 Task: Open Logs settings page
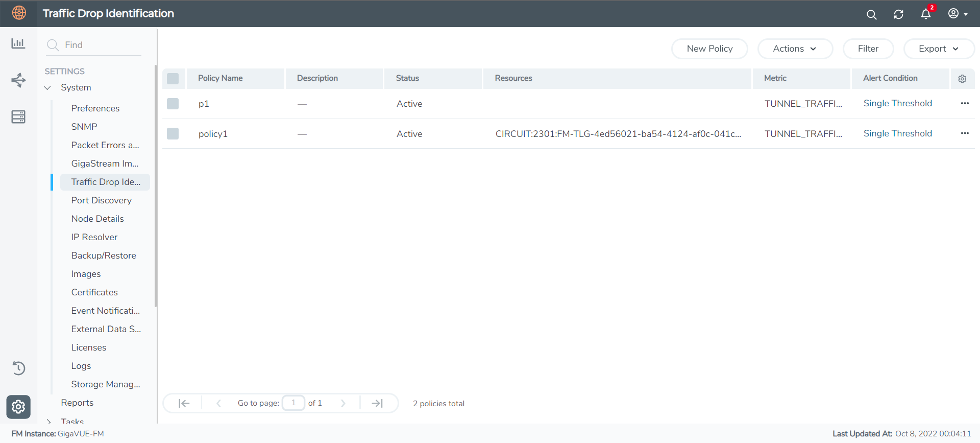tap(81, 366)
